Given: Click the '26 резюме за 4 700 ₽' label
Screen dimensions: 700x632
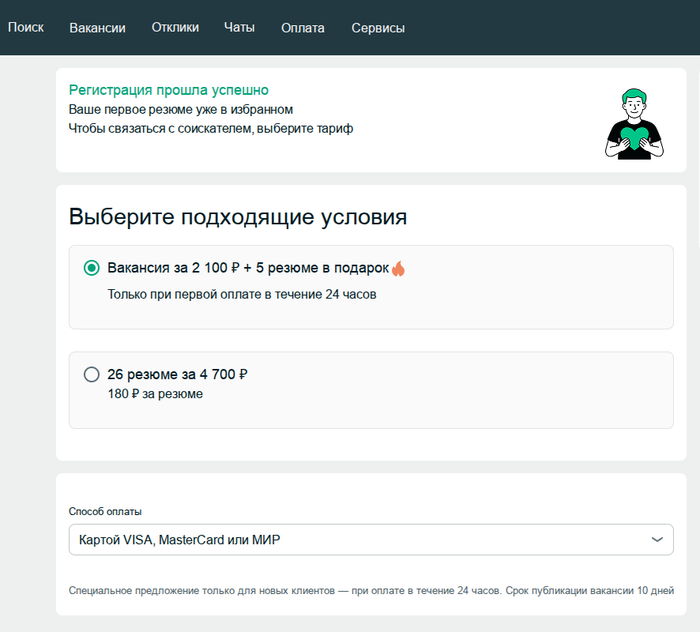Looking at the screenshot, I should pos(177,375).
